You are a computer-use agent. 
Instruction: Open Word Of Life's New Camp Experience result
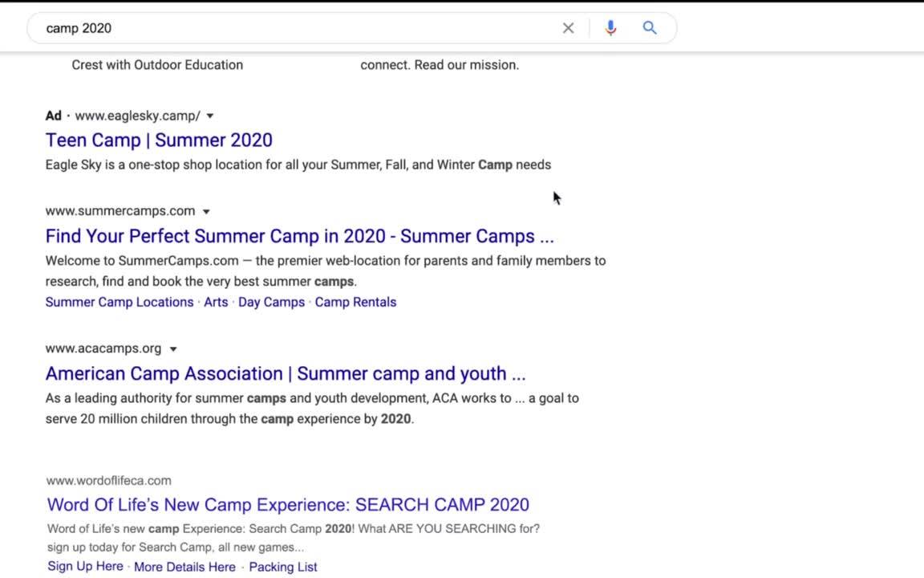[x=288, y=505]
